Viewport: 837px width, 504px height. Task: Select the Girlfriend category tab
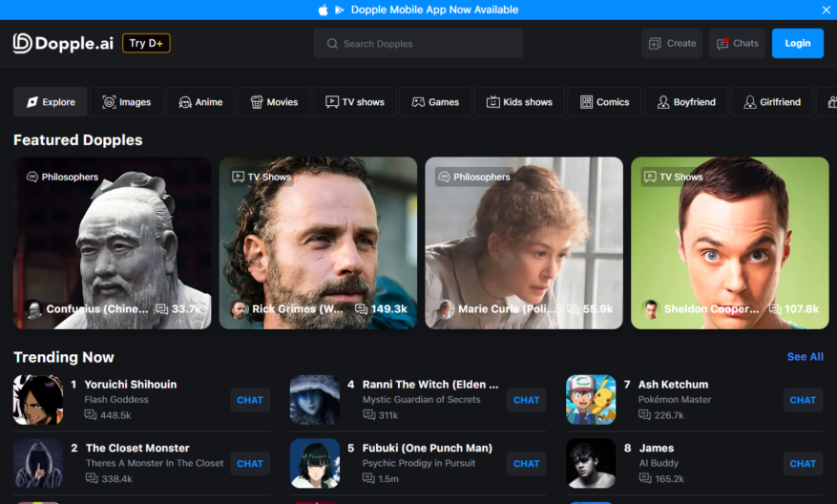[x=772, y=101]
